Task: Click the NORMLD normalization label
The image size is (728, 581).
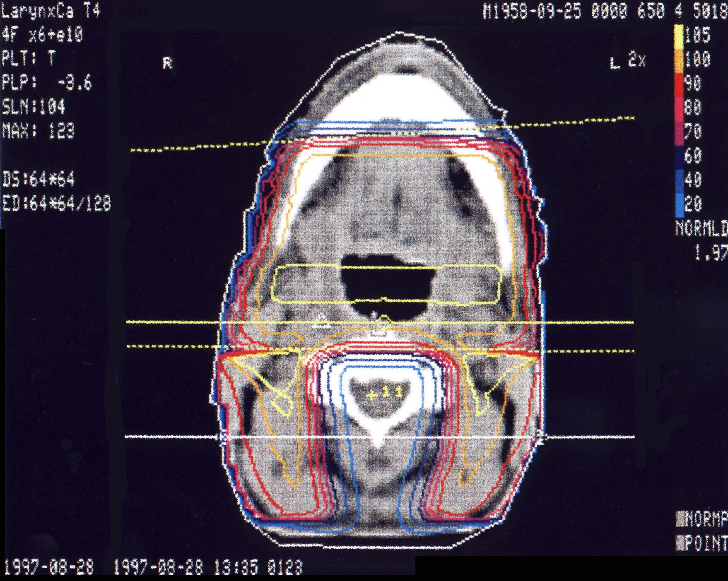Action: pos(701,228)
